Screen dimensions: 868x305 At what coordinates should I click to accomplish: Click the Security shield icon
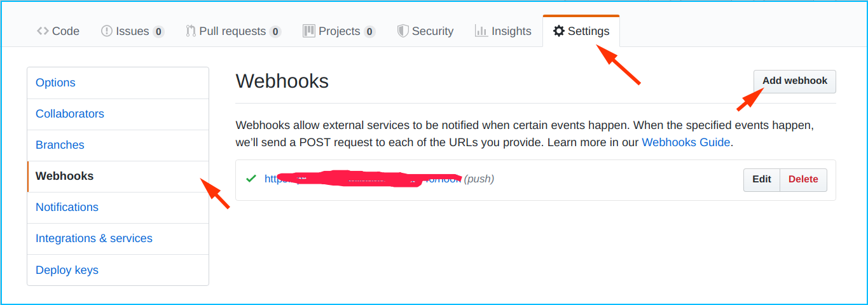click(x=403, y=31)
